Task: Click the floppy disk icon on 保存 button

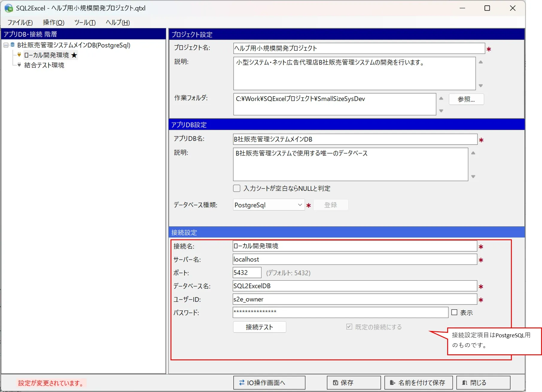Action: coord(336,382)
